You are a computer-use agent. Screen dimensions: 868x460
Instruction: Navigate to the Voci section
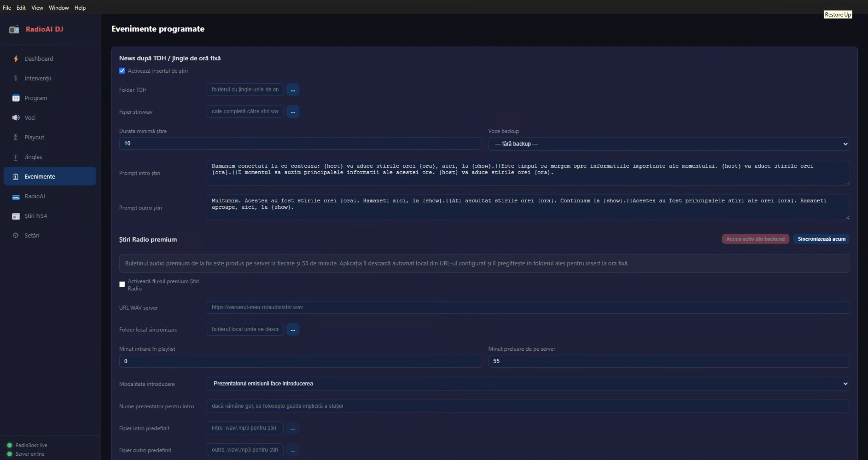[50, 118]
